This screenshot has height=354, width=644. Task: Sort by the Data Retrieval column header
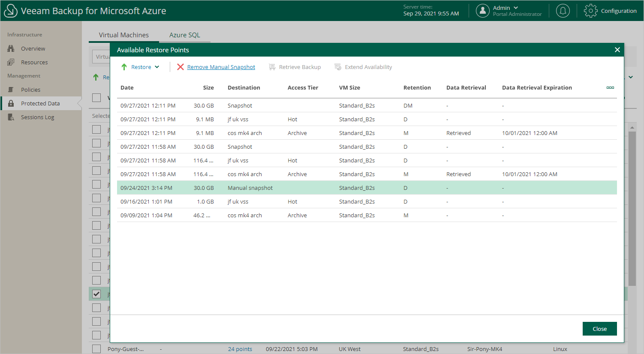[x=466, y=87]
